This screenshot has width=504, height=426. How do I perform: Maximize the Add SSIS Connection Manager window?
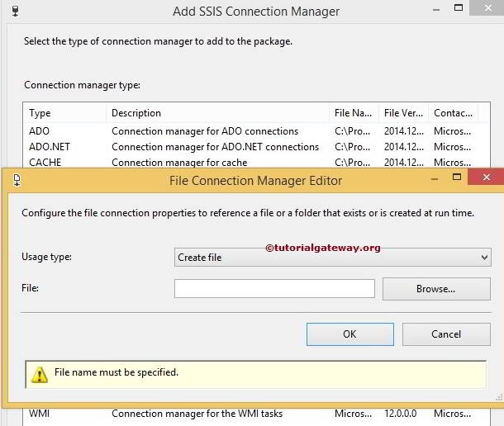[x=459, y=7]
